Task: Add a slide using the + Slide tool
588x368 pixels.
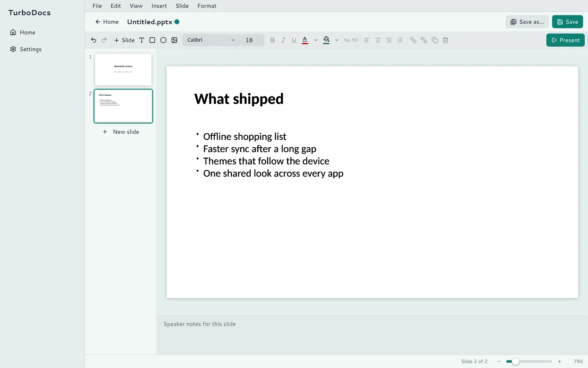Action: click(x=125, y=40)
